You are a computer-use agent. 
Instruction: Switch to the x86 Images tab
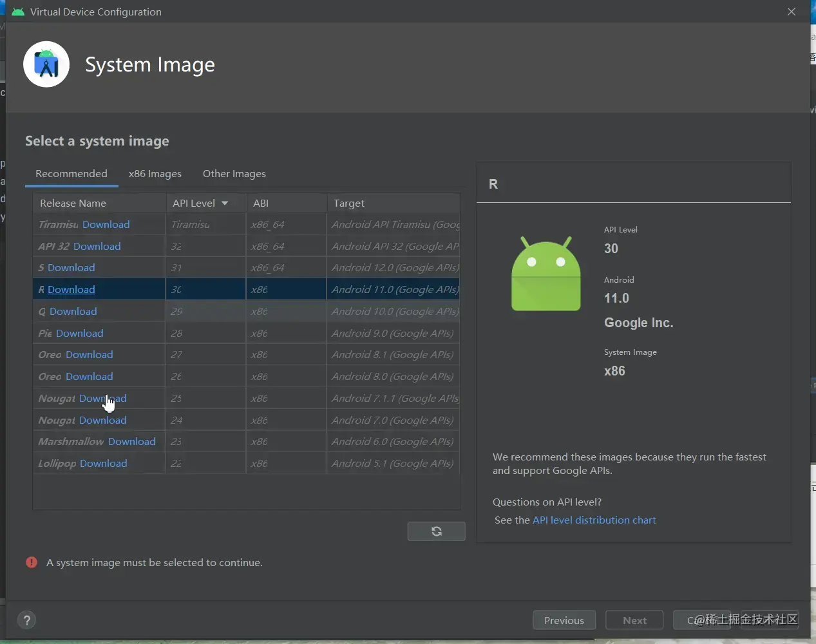155,174
